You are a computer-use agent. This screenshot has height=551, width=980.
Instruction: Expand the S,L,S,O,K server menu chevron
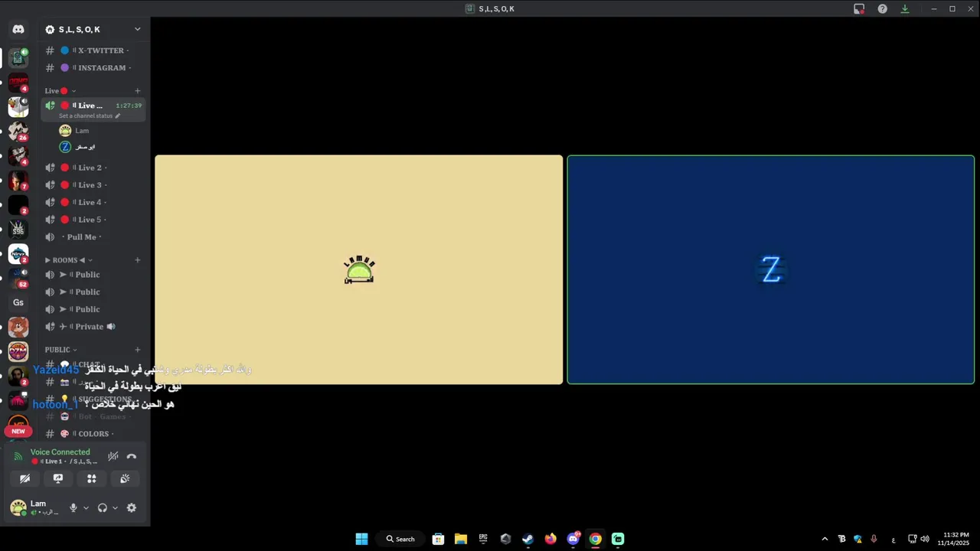click(x=138, y=29)
